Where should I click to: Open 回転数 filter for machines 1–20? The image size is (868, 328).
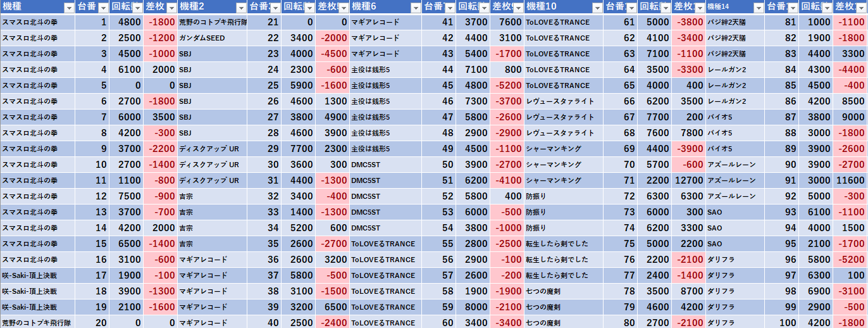[137, 8]
